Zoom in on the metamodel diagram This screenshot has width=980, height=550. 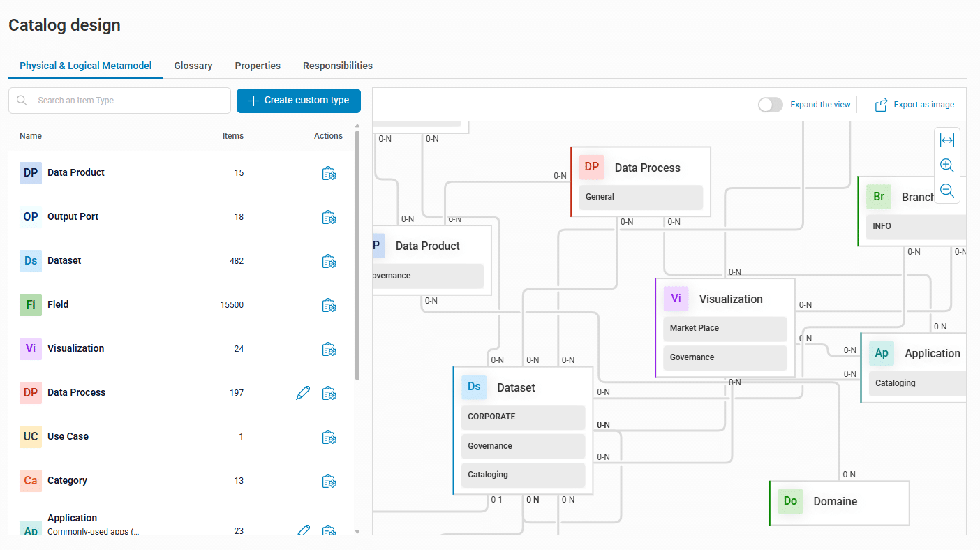946,166
